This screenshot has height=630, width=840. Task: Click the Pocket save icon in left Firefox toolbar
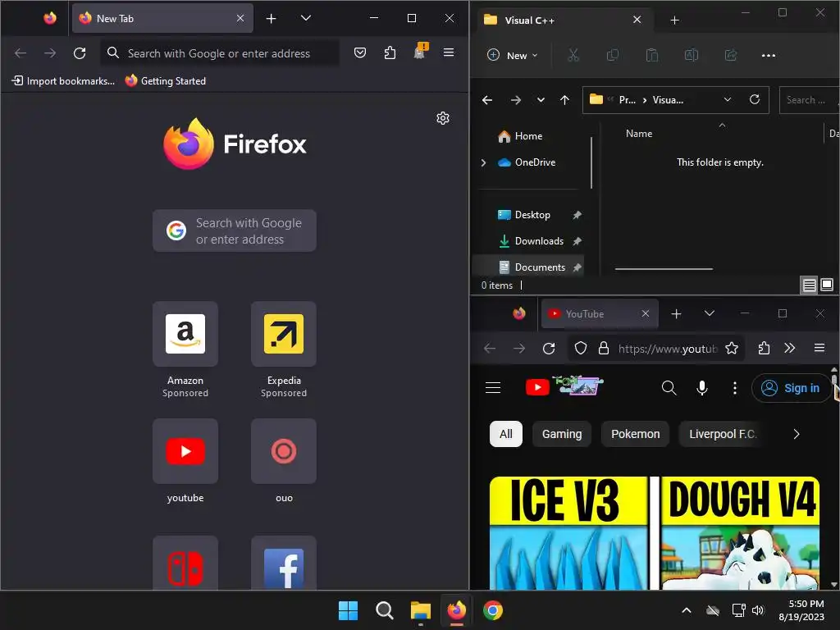360,52
